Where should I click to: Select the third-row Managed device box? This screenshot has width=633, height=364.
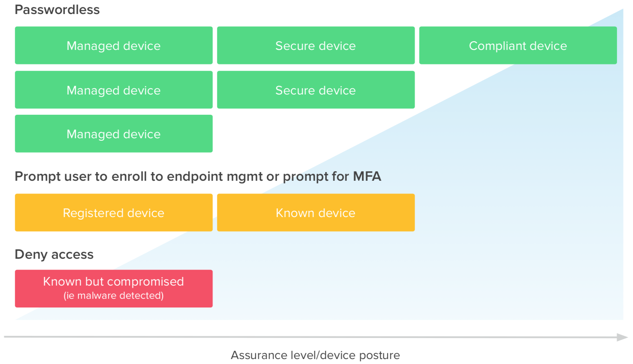pos(113,134)
